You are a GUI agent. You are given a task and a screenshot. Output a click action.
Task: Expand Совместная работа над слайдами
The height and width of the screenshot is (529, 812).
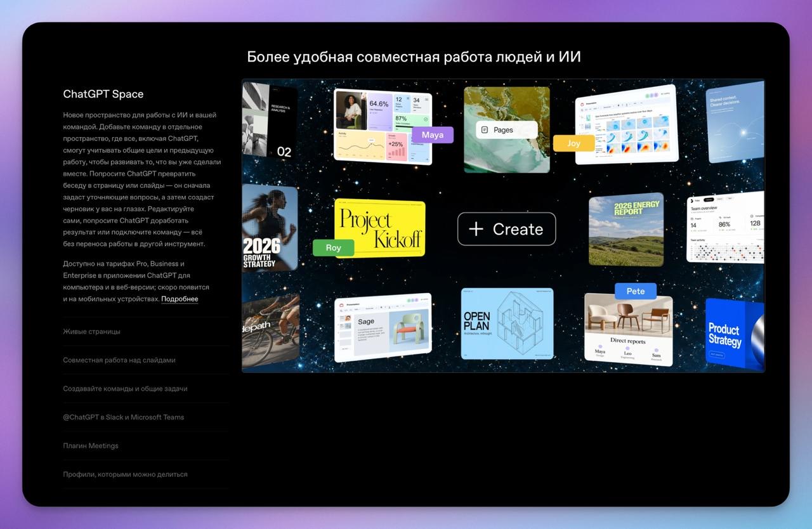145,360
